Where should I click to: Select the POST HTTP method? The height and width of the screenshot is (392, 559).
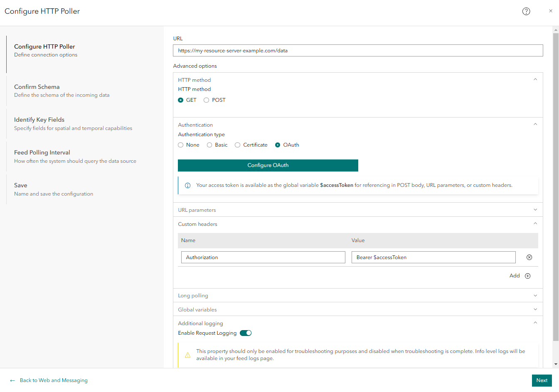[206, 100]
